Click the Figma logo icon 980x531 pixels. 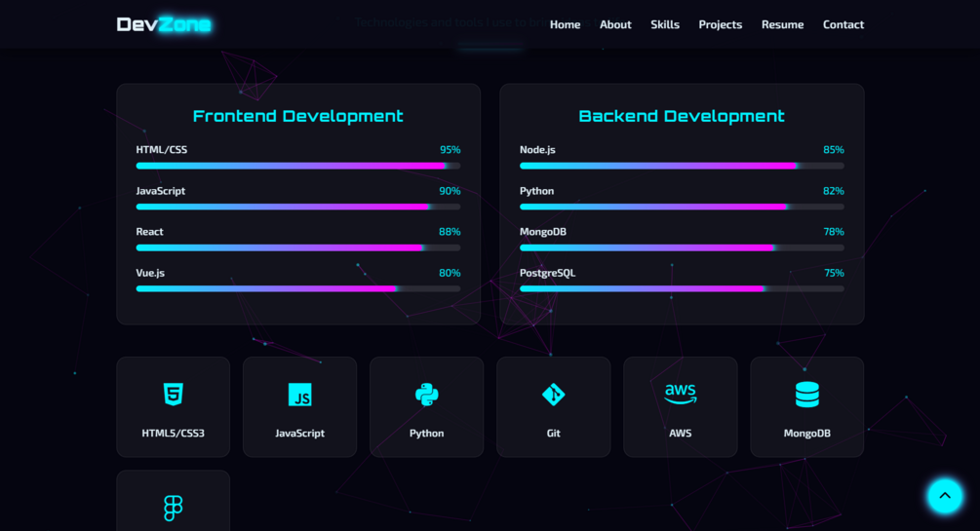[174, 508]
